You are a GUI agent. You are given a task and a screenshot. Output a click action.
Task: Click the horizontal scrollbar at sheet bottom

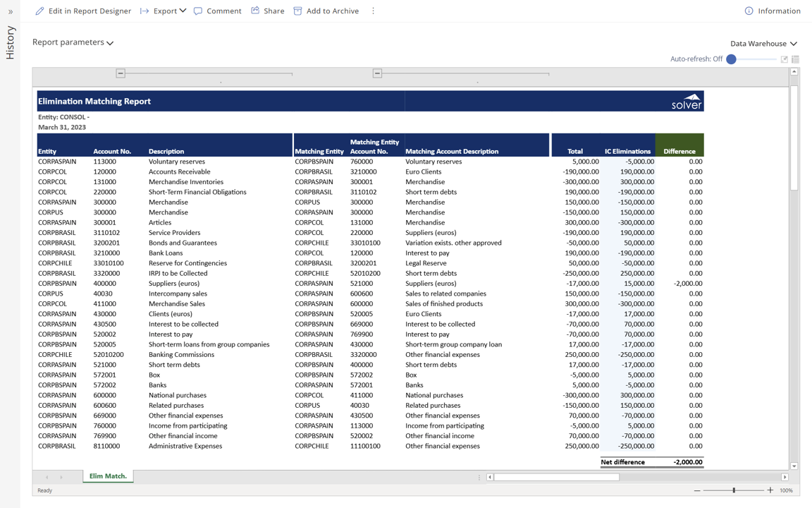556,477
